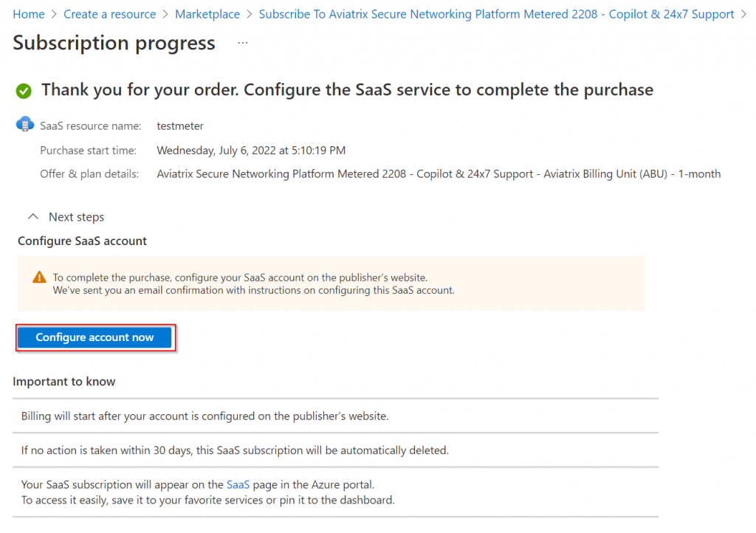Click the Important to know heading
This screenshot has width=756, height=533.
point(63,382)
